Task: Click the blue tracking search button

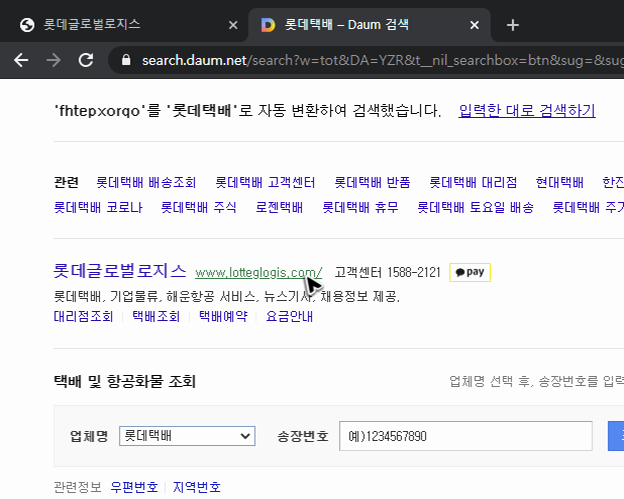Action: (x=616, y=436)
